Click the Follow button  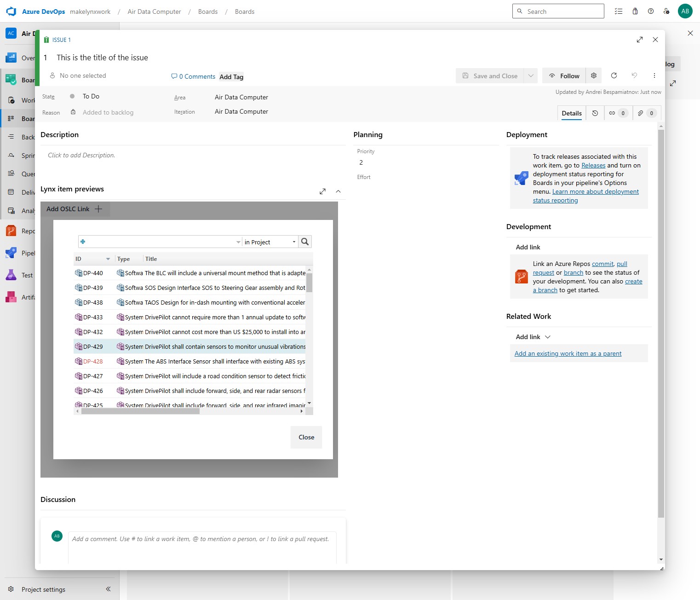(564, 76)
